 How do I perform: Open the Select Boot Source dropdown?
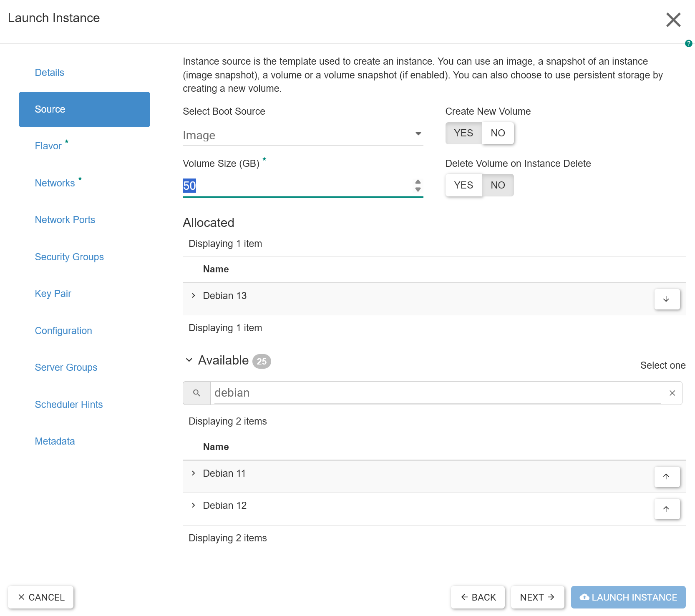coord(303,135)
